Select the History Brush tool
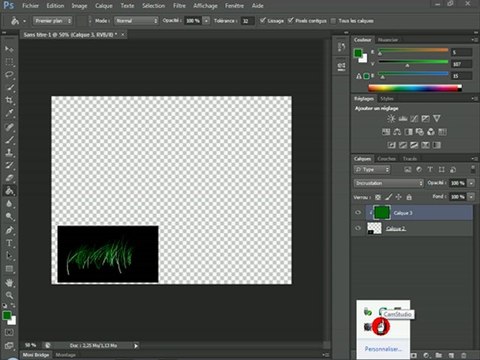Screen dimensions: 480x360 (x=9, y=165)
